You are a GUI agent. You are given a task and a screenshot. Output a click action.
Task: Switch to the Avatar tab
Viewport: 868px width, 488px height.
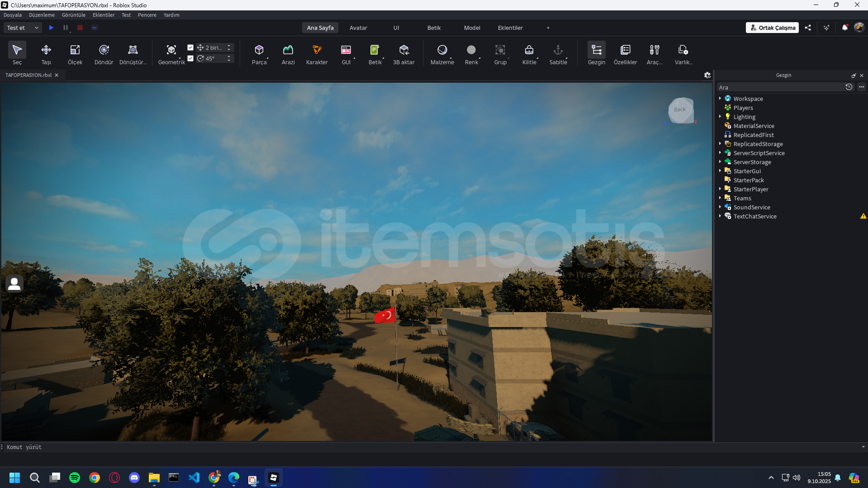coord(358,28)
